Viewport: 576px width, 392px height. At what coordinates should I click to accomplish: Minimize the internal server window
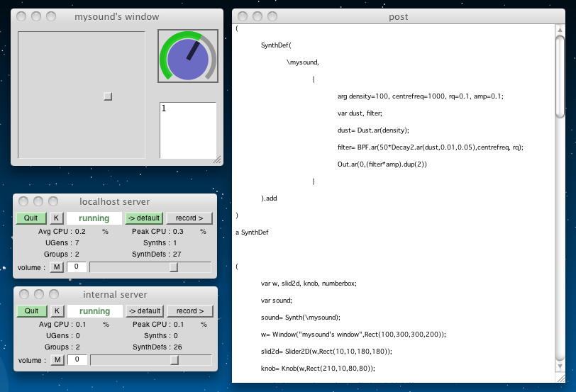[x=39, y=294]
